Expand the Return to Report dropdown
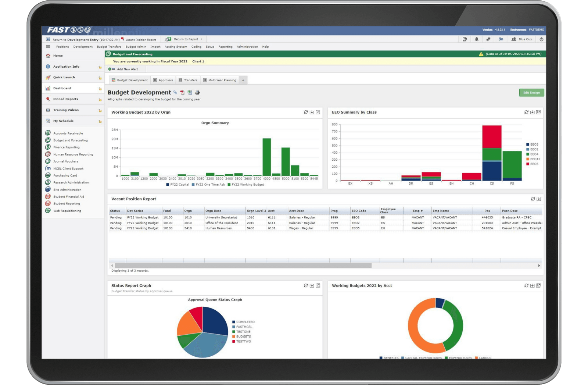 coord(201,39)
